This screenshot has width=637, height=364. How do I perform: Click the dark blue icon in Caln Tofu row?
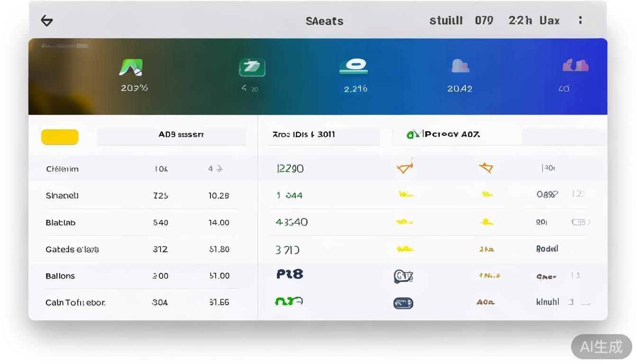(x=403, y=303)
